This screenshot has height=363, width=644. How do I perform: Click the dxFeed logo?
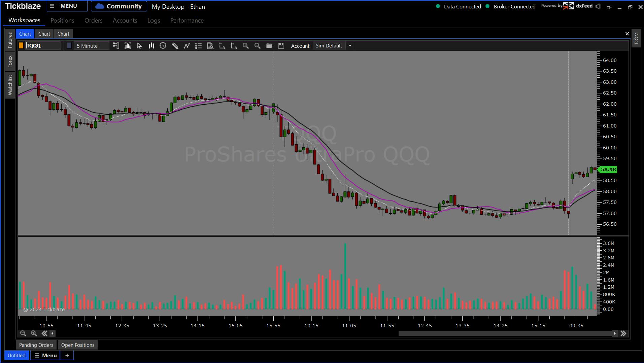point(578,6)
